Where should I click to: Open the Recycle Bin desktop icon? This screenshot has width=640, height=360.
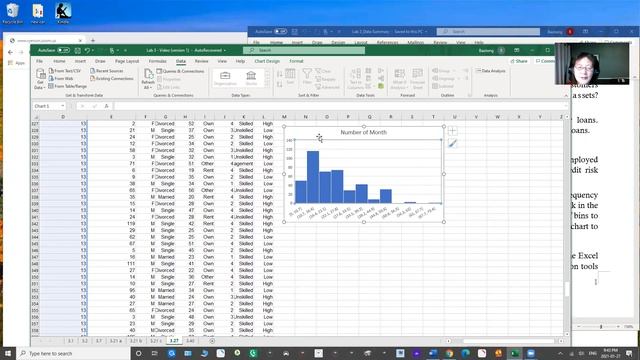[x=12, y=13]
